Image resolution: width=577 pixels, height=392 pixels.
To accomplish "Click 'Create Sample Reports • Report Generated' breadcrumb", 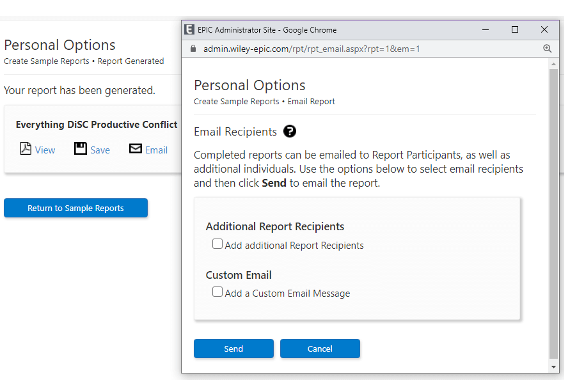I will (x=84, y=61).
